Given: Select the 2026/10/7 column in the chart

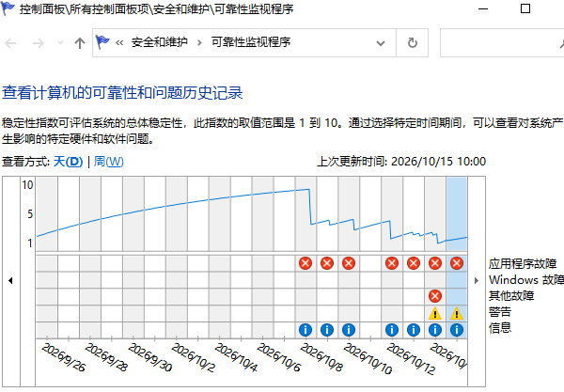Looking at the screenshot, I should [x=284, y=258].
